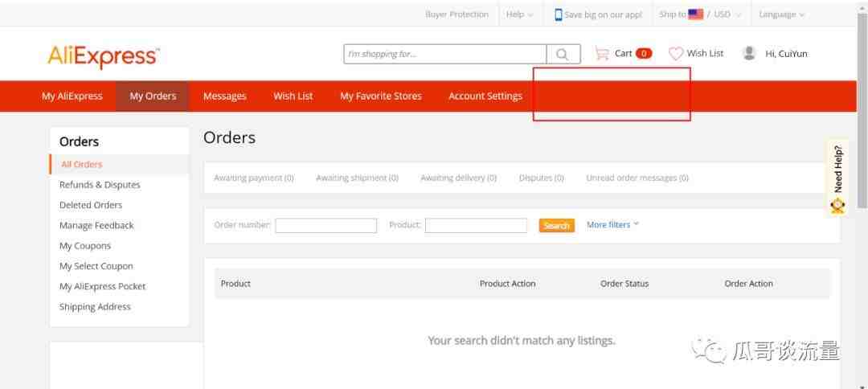Open the Language dropdown
Screen dimensions: 868x389
coord(782,14)
